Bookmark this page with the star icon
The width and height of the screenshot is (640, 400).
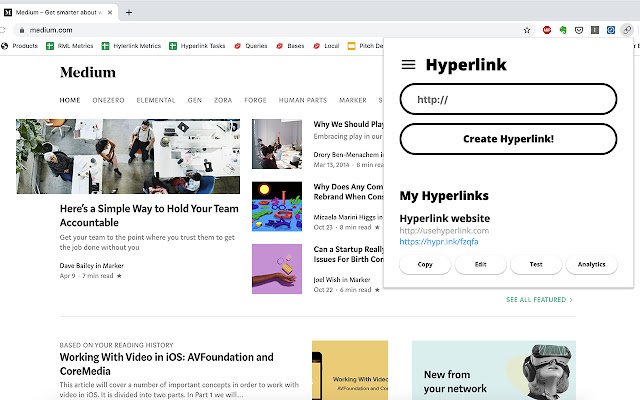pyautogui.click(x=527, y=30)
